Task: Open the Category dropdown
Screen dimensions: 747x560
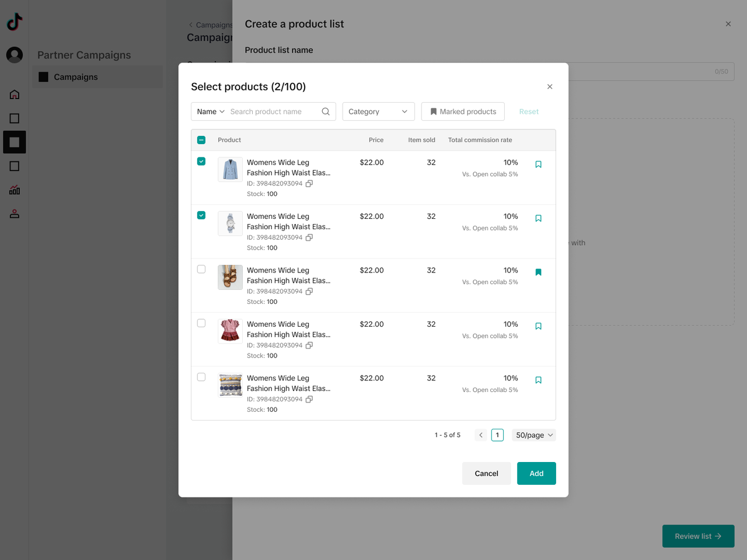Action: pyautogui.click(x=378, y=111)
